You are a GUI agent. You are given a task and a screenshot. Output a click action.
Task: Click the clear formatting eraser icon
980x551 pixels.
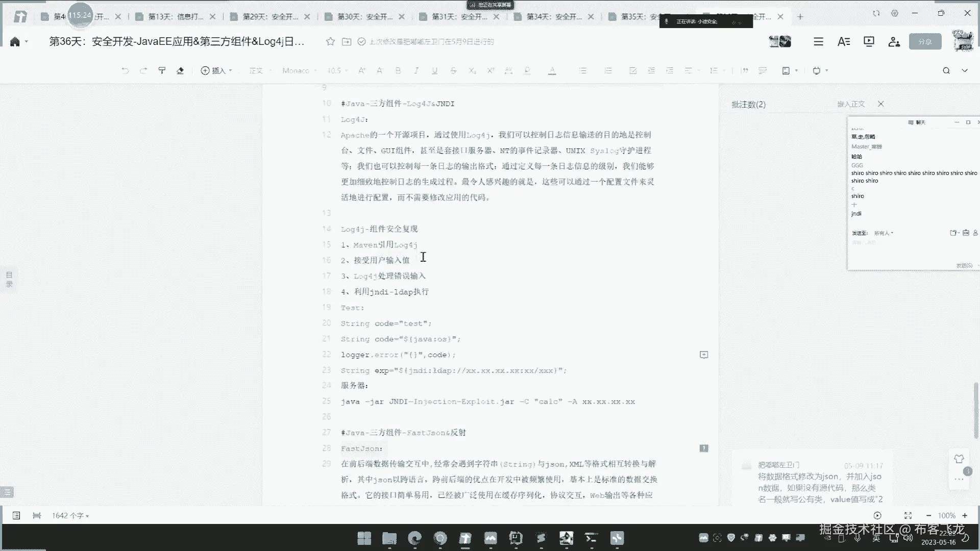coord(180,70)
